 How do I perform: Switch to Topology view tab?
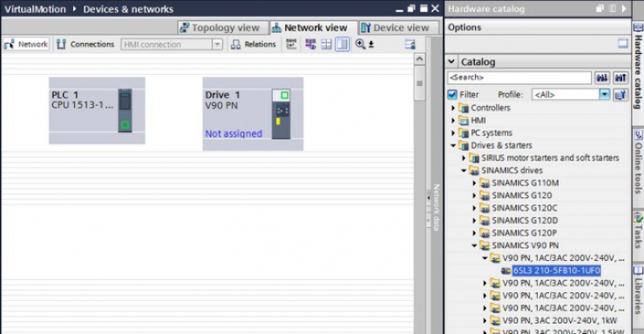(x=223, y=27)
